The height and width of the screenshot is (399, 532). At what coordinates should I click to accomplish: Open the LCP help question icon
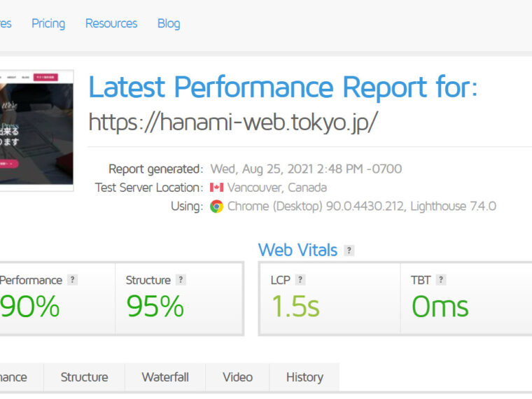pyautogui.click(x=300, y=280)
